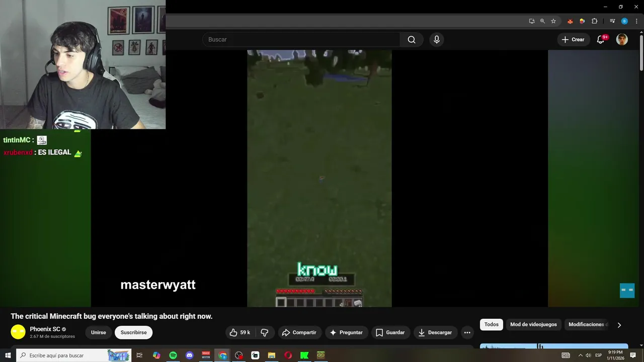Show hidden tray icons chevron
This screenshot has height=362, width=644.
[580, 355]
